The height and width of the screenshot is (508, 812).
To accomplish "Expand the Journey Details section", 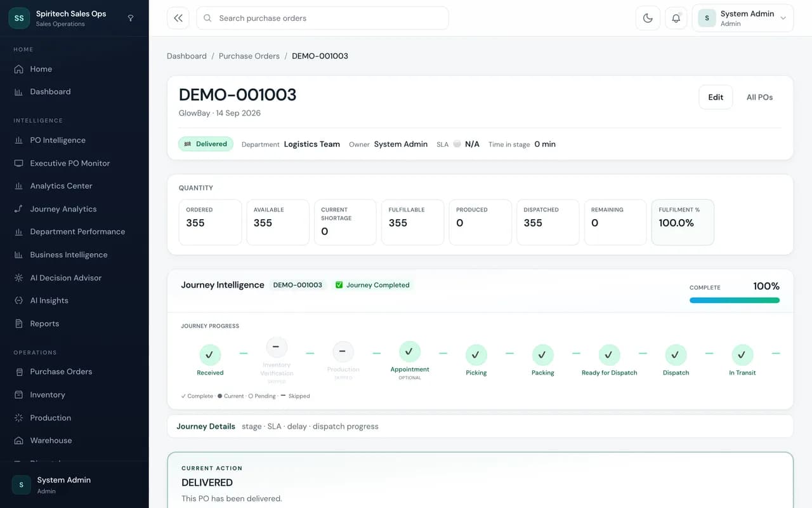I will click(x=480, y=426).
